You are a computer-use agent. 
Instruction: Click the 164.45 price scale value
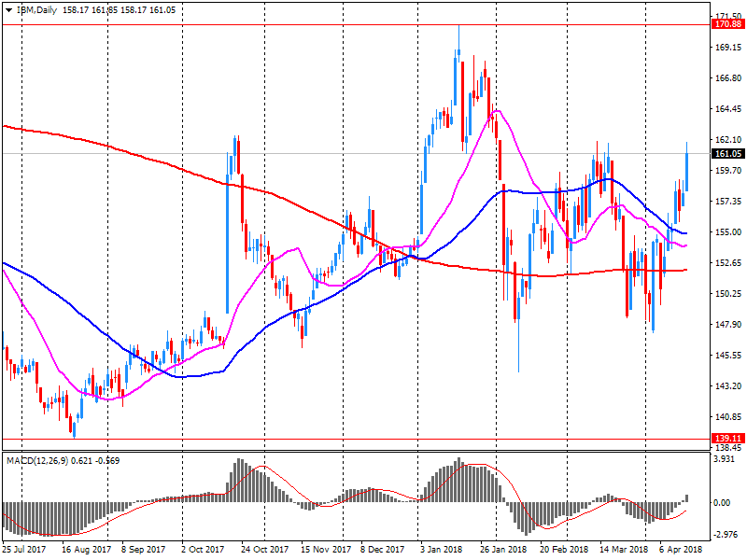pos(728,109)
